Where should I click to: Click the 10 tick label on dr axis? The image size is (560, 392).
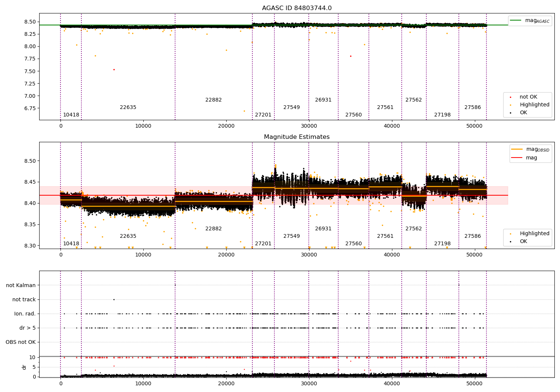pos(33,357)
